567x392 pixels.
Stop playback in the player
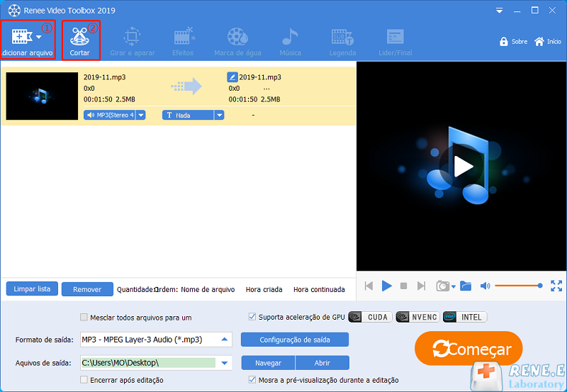[404, 286]
